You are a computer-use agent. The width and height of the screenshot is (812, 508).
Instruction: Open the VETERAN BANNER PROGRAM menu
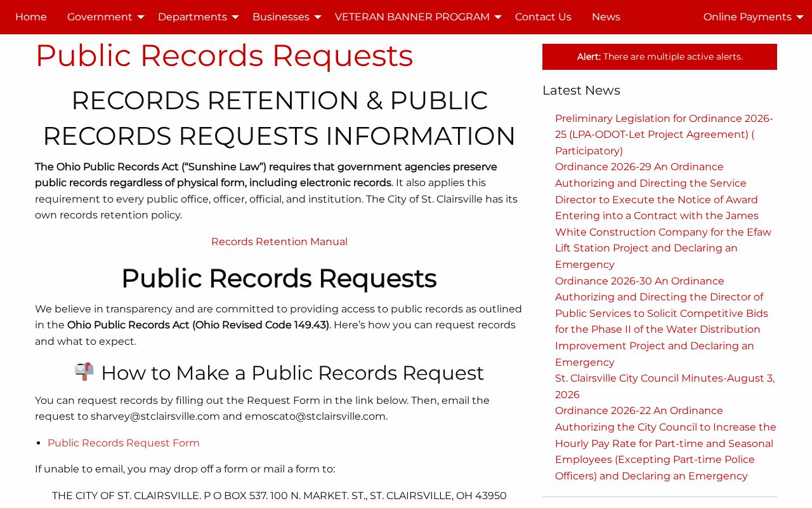click(412, 17)
